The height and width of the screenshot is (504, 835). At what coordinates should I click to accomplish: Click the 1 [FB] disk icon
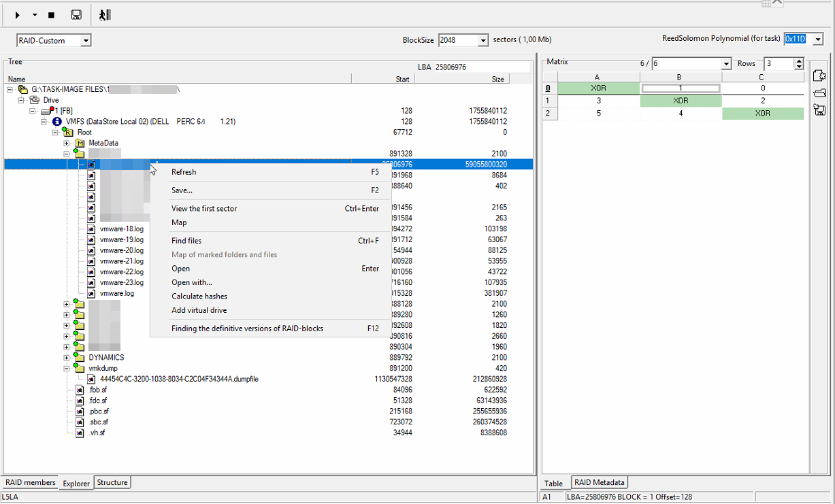coord(47,110)
